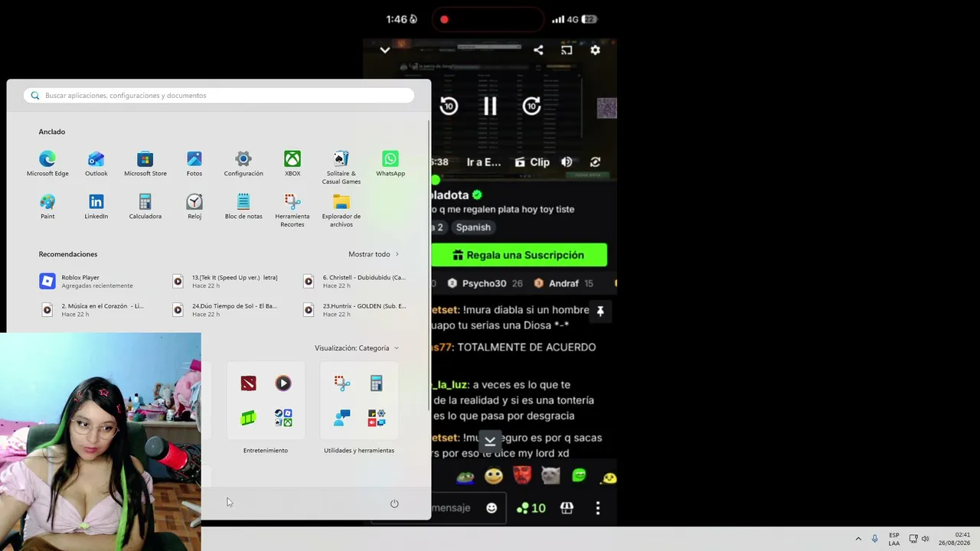Open 2. Música en el Corazón file
Viewport: 980px width, 551px height.
96,309
